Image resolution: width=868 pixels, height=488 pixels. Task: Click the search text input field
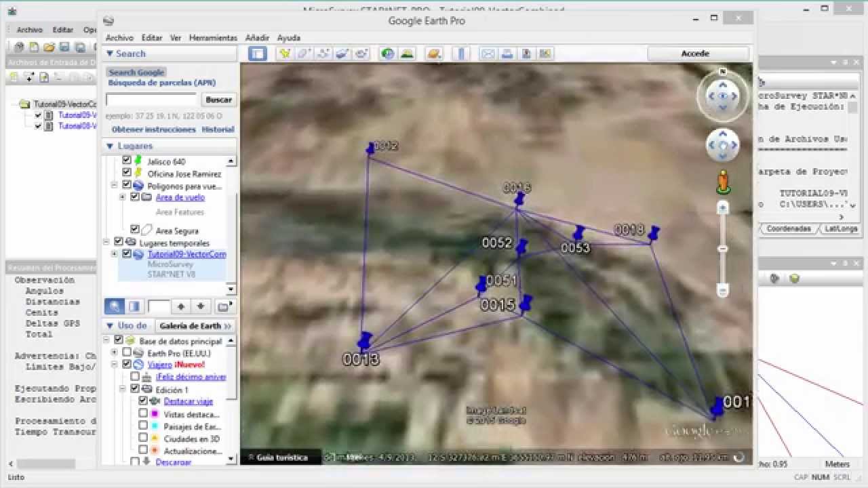coord(151,100)
